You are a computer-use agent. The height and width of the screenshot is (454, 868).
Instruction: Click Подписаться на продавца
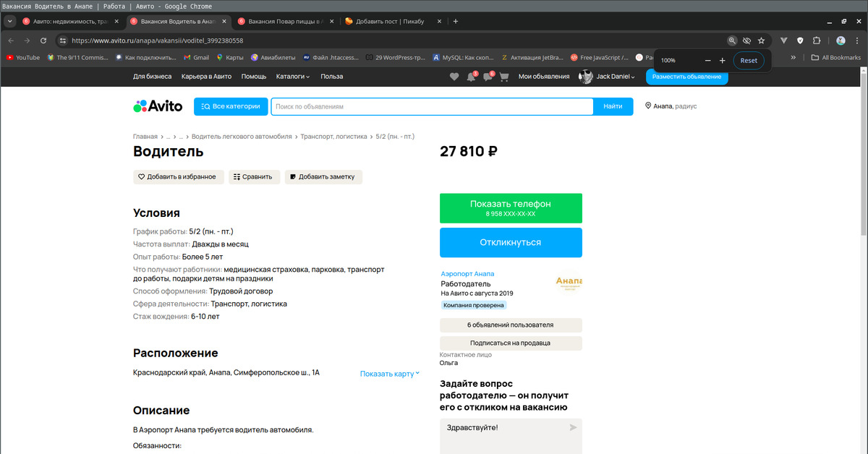tap(511, 343)
